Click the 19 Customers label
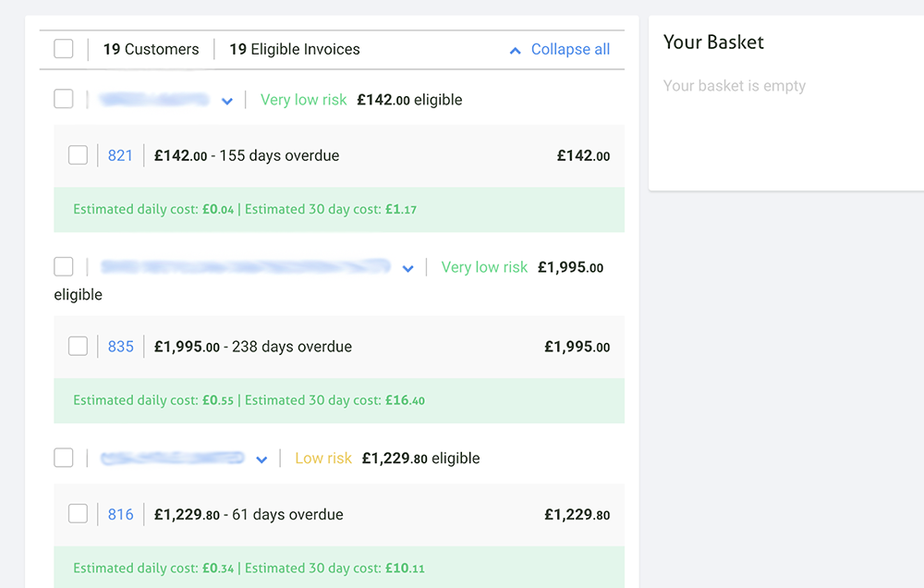 click(x=151, y=49)
